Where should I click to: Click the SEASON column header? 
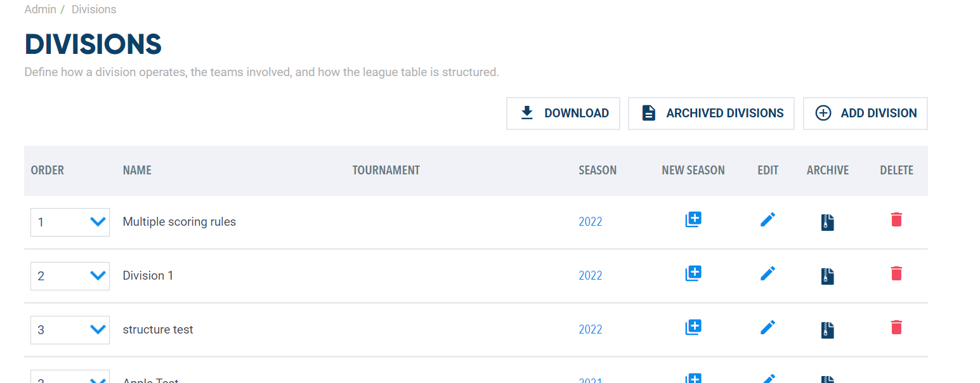point(598,170)
